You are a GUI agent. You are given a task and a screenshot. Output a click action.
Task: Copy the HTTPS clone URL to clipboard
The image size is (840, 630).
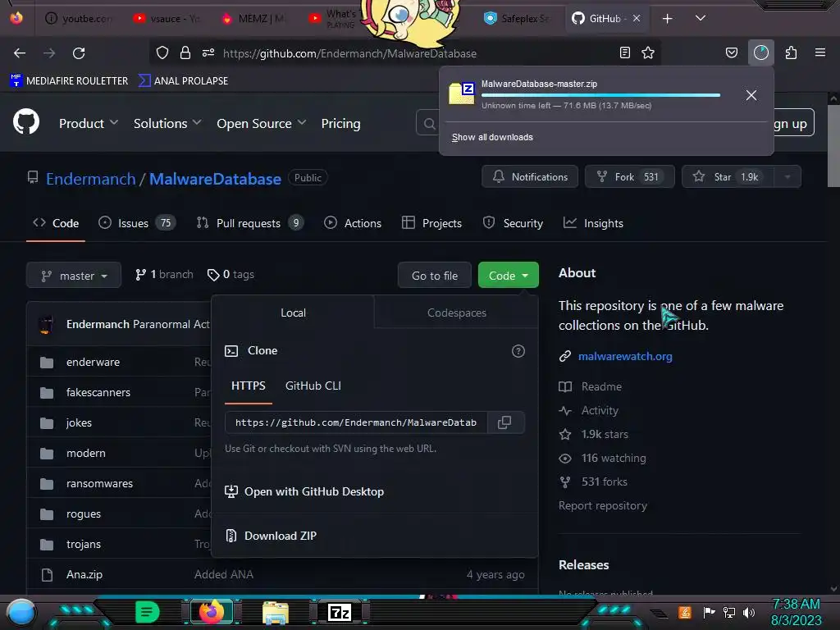(504, 422)
